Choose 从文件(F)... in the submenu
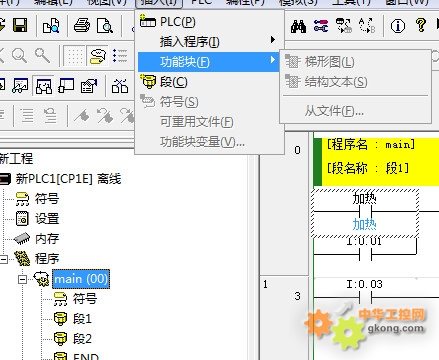The image size is (439, 360). pyautogui.click(x=355, y=111)
